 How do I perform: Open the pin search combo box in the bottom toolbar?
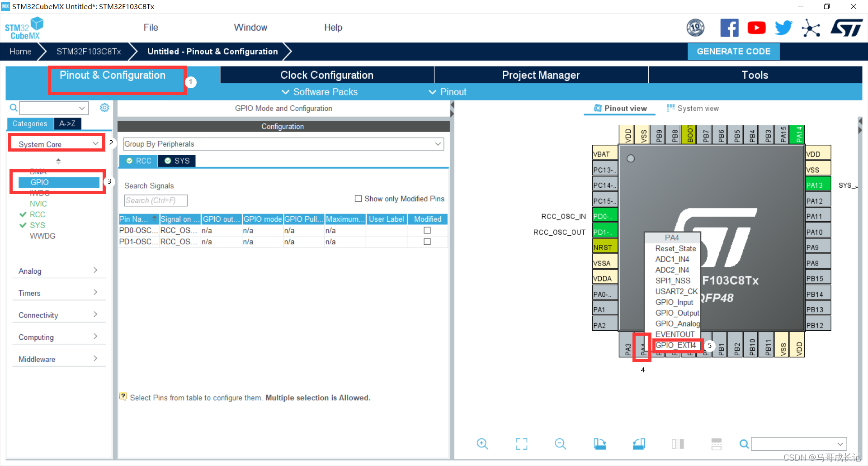799,444
